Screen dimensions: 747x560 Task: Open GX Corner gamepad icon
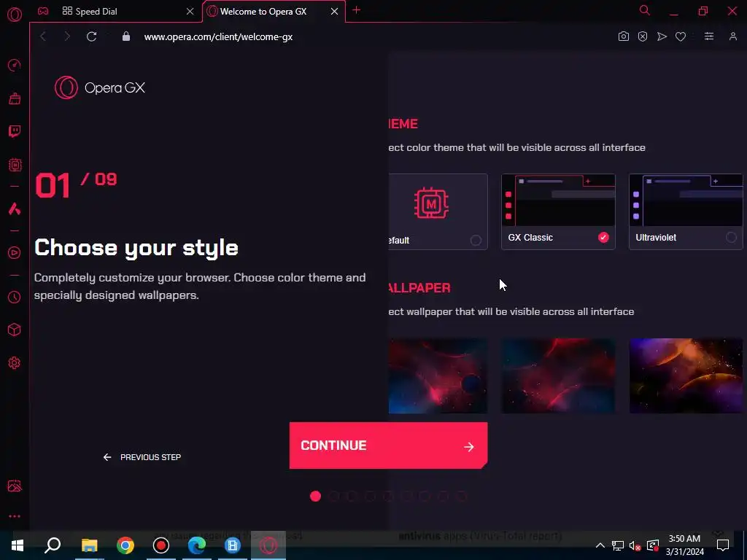point(43,11)
